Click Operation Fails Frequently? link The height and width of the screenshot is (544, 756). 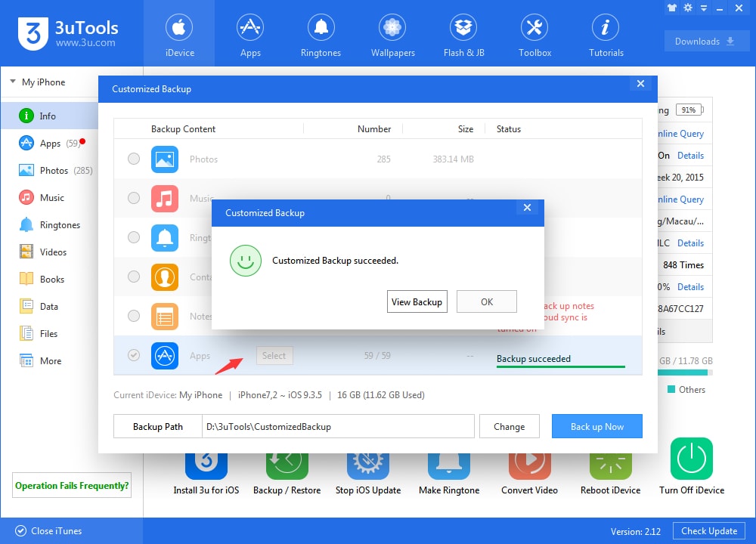click(72, 485)
